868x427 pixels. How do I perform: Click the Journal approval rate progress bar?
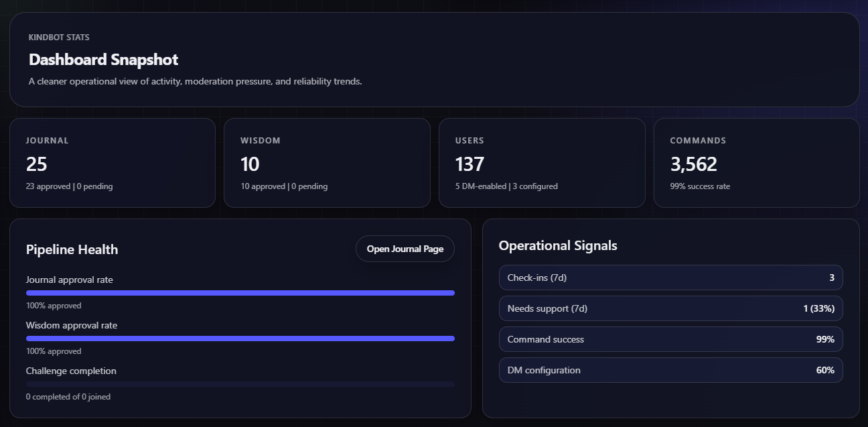point(240,293)
